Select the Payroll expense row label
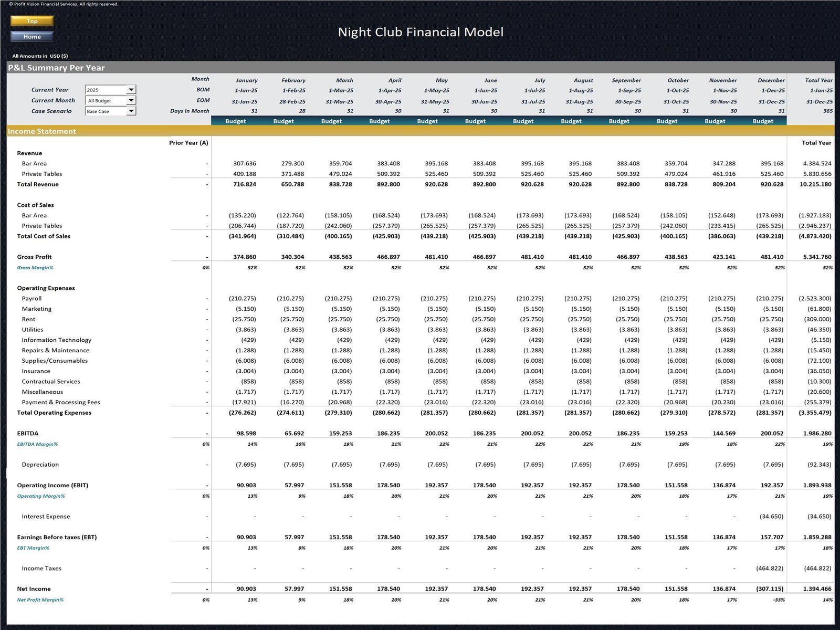Image resolution: width=840 pixels, height=630 pixels. tap(33, 298)
